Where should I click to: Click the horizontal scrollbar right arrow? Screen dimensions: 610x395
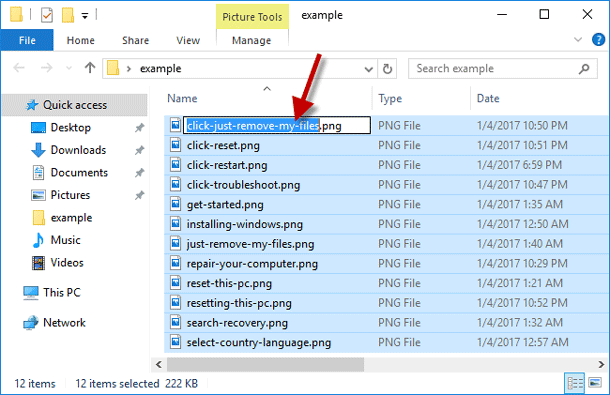pyautogui.click(x=601, y=365)
